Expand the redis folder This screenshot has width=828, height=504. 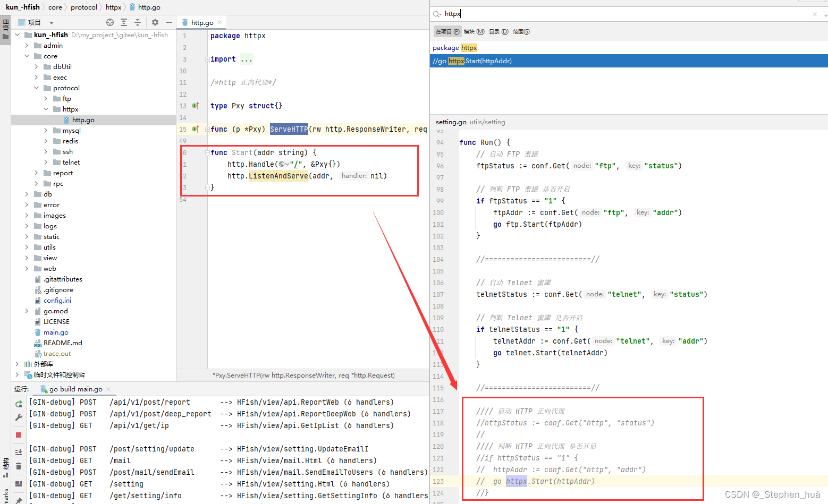coord(46,141)
